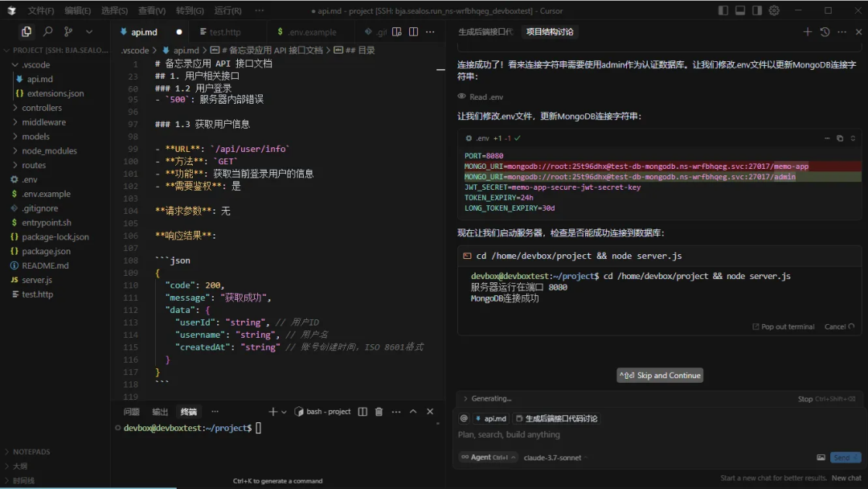Maximize the terminal panel with the chevron
This screenshot has width=868, height=489.
413,411
